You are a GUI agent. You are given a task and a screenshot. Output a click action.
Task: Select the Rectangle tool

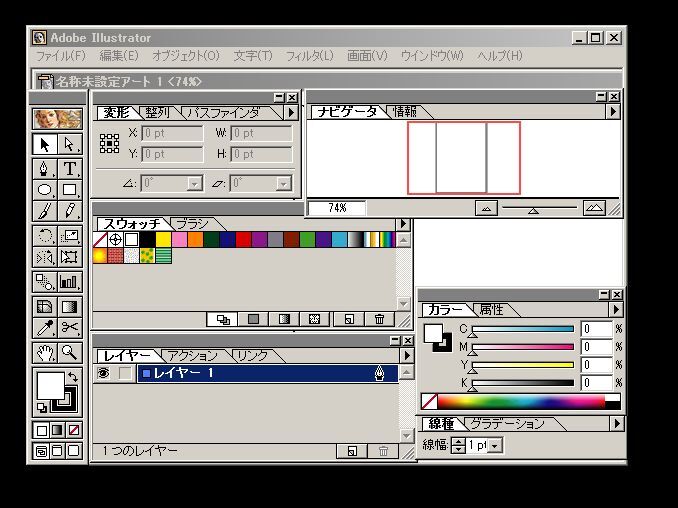coord(69,189)
